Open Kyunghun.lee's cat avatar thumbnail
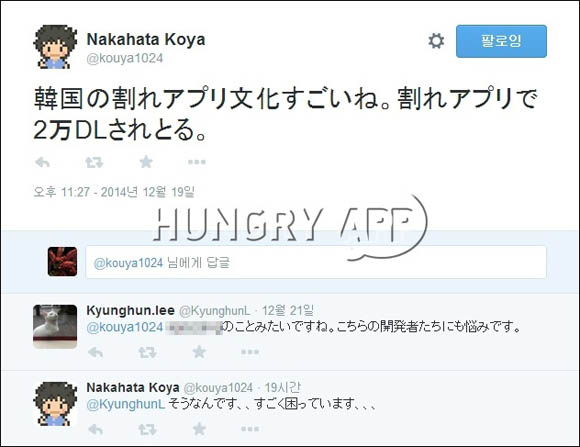This screenshot has height=447, width=580. (55, 326)
